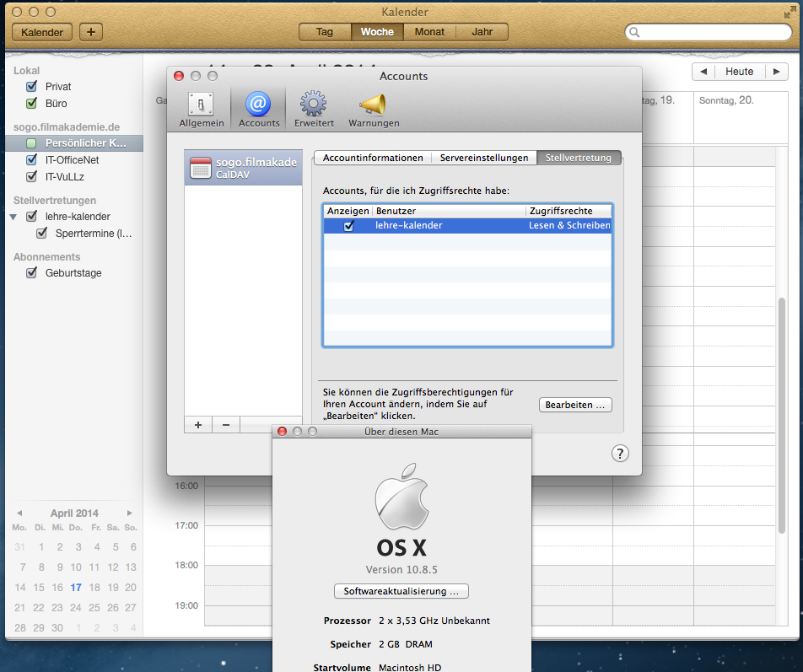
Task: Toggle the IT-OfficeNet calendar checkbox
Action: click(32, 159)
